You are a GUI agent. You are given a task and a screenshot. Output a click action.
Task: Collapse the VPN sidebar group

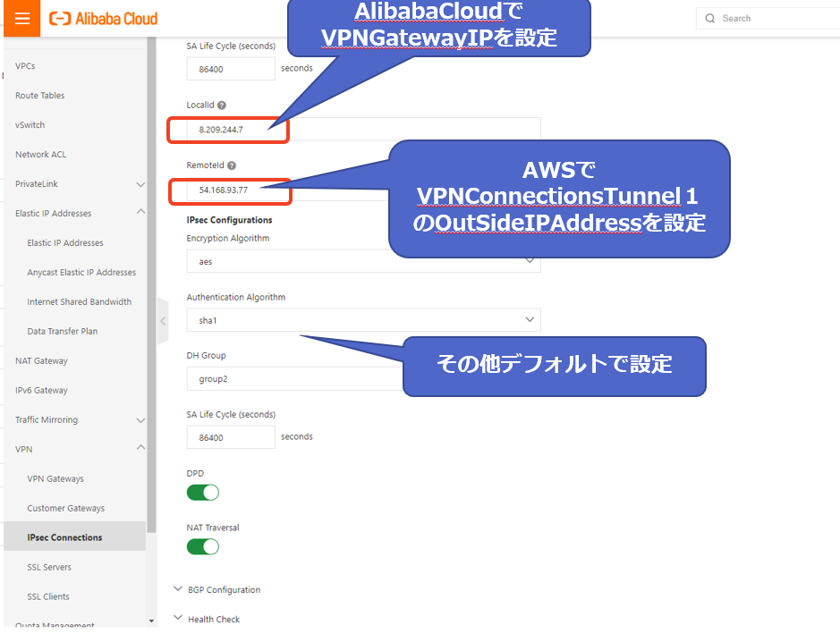coord(140,448)
